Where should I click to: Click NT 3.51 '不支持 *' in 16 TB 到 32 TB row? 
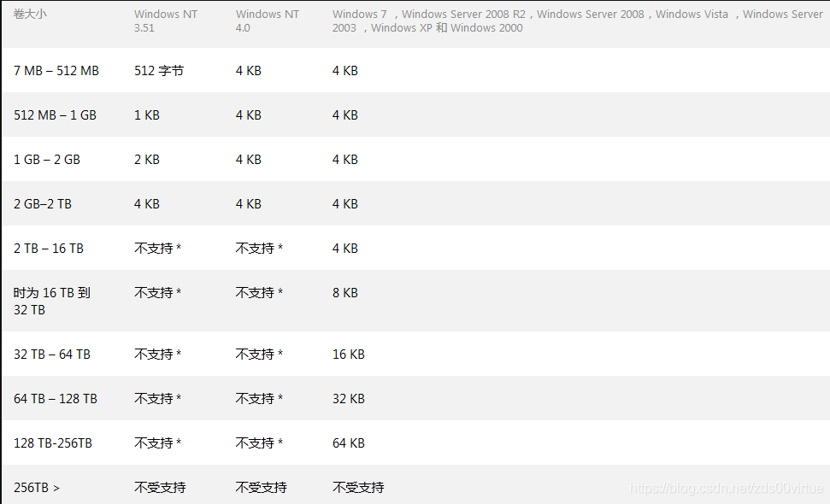click(x=158, y=292)
